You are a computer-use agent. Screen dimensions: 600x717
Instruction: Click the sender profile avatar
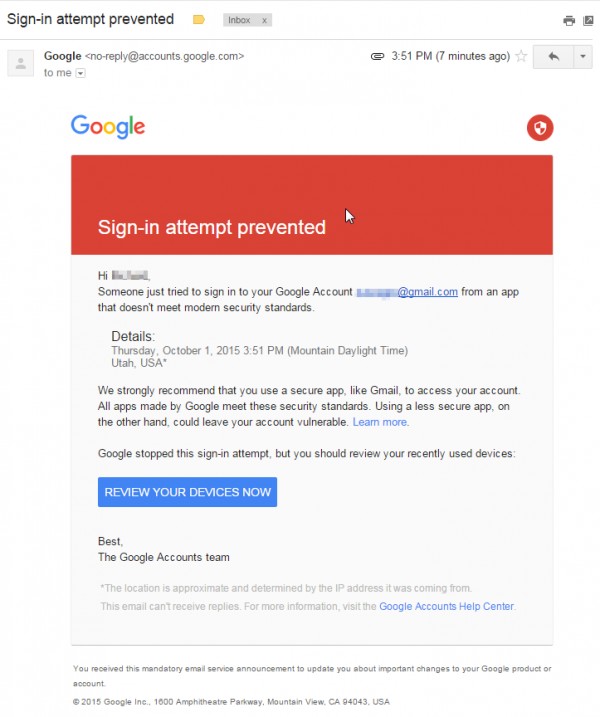click(21, 63)
